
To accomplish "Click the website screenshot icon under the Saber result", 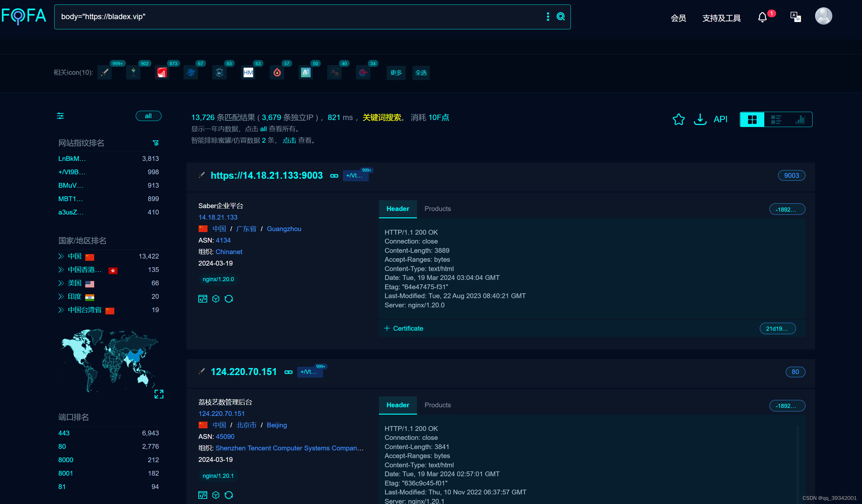I will pos(202,298).
